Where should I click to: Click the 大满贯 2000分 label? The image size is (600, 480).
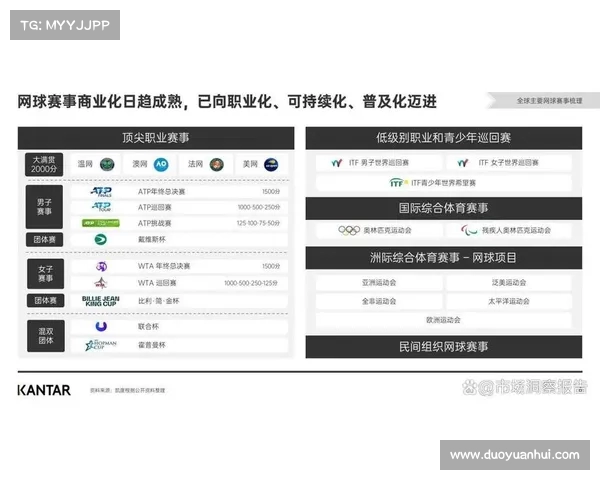44,164
